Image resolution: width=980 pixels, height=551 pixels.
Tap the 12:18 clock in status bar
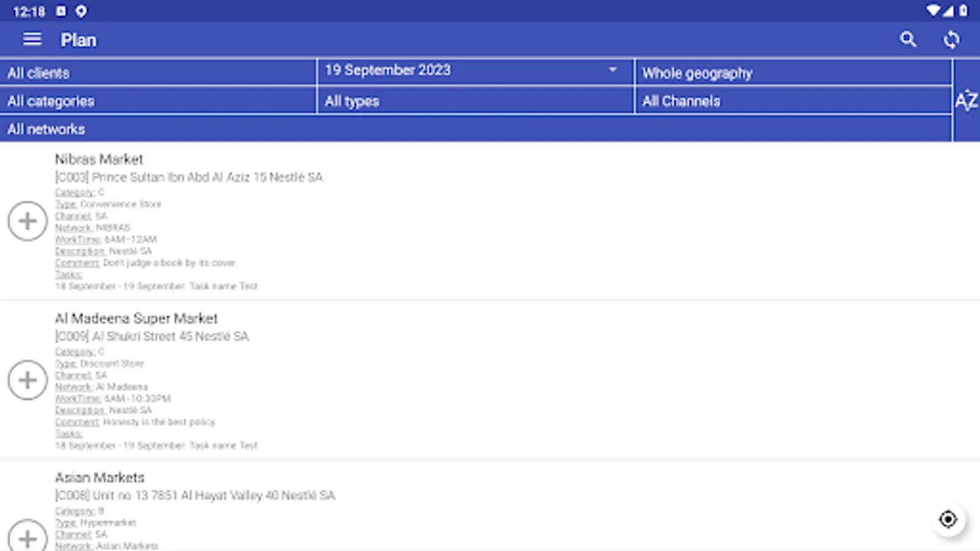point(29,12)
